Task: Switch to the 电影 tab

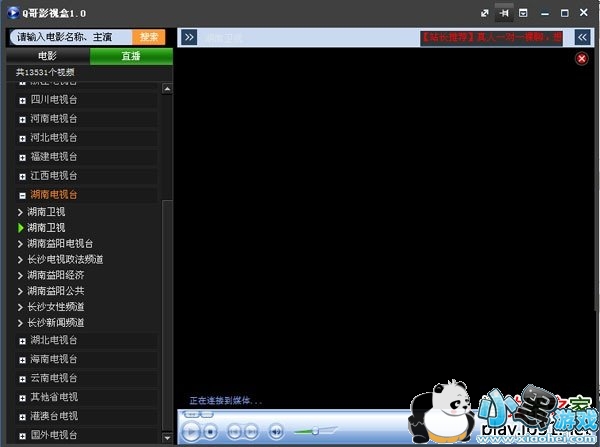Action: 48,56
